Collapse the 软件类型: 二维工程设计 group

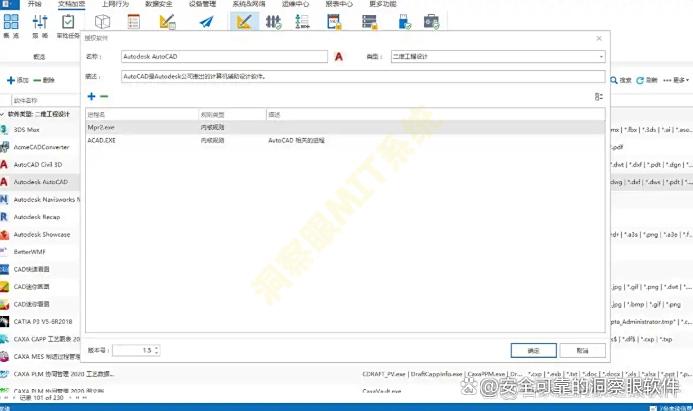3,114
